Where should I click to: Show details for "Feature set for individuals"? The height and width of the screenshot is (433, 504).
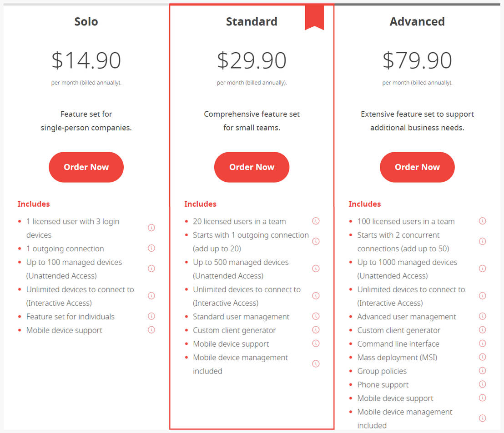coord(151,316)
